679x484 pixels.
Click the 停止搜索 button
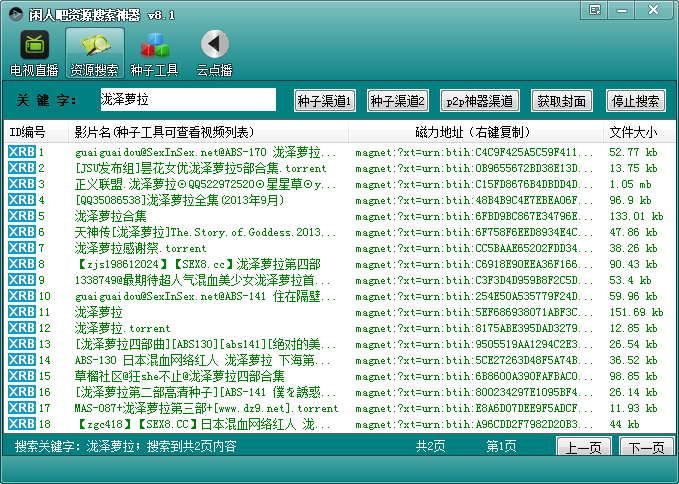[x=636, y=101]
